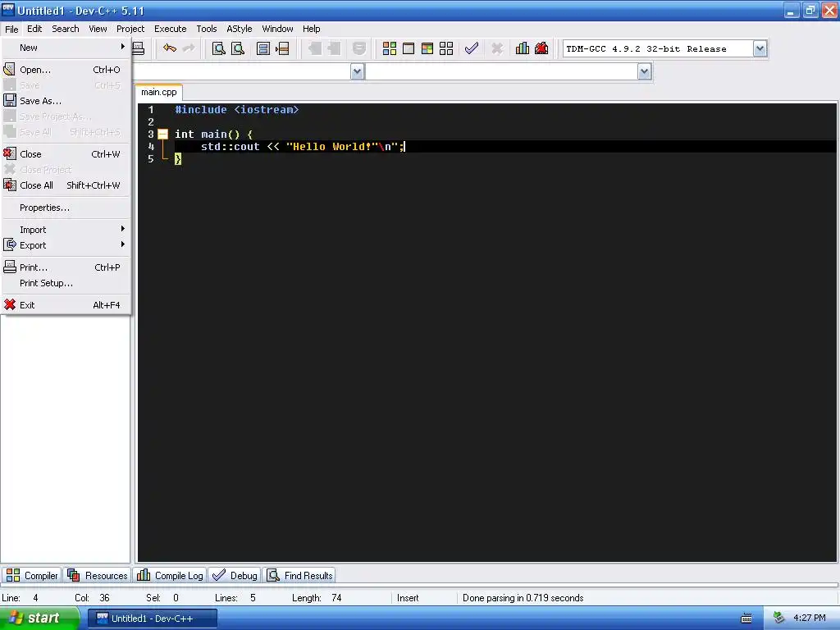The image size is (840, 630).
Task: Click the closing brace on line 5
Action: pos(178,159)
